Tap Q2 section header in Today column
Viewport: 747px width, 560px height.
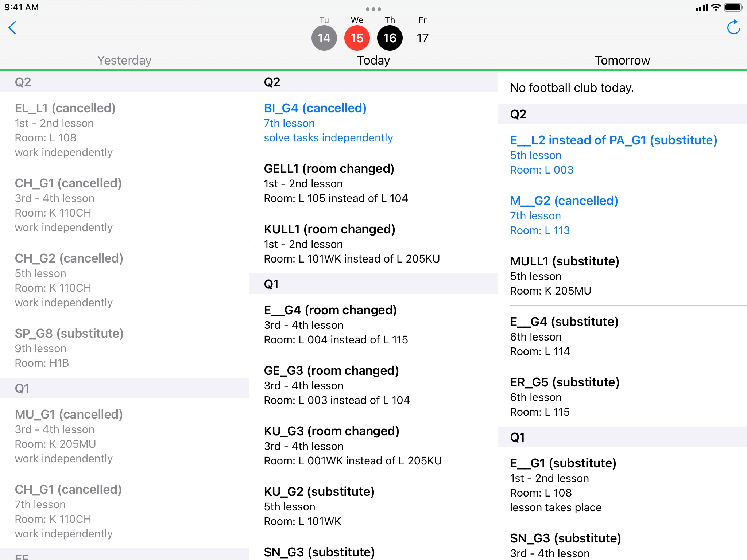click(373, 82)
